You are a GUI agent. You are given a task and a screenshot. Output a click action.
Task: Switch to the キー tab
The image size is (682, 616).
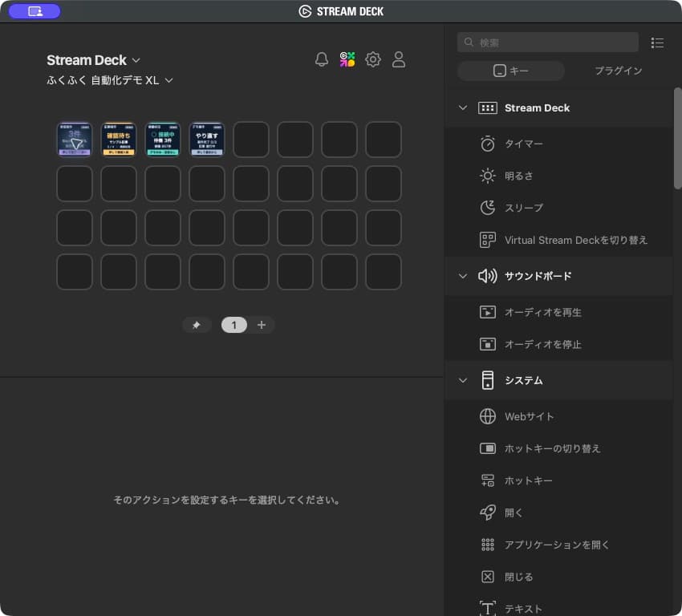click(x=511, y=71)
